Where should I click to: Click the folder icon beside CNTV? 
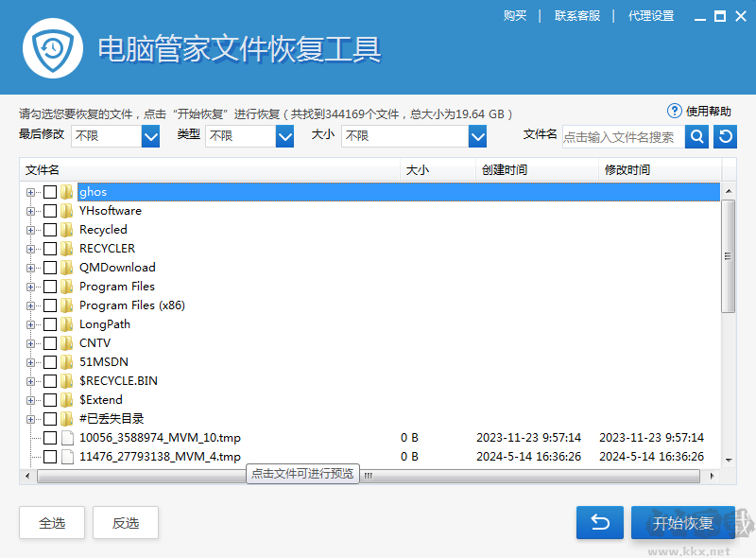point(64,342)
